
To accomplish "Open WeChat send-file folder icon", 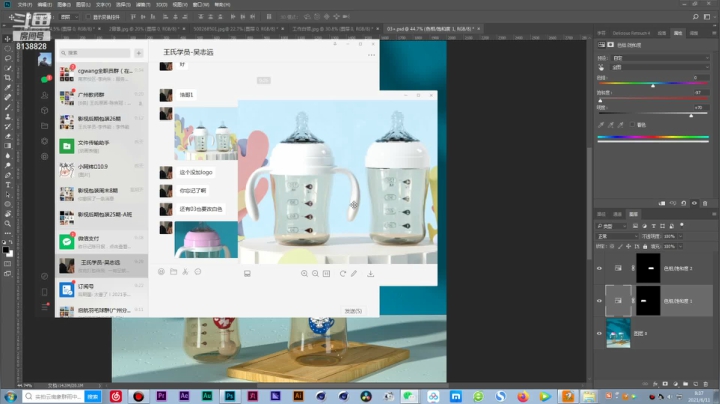I will (174, 272).
